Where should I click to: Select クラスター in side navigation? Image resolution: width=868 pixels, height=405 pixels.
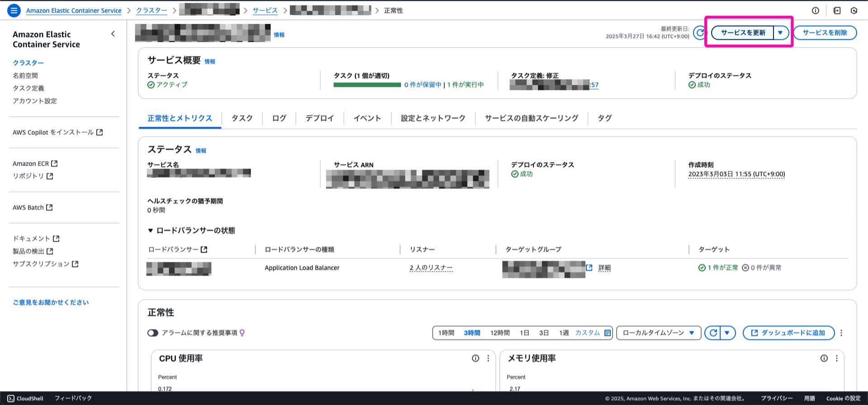coord(28,63)
